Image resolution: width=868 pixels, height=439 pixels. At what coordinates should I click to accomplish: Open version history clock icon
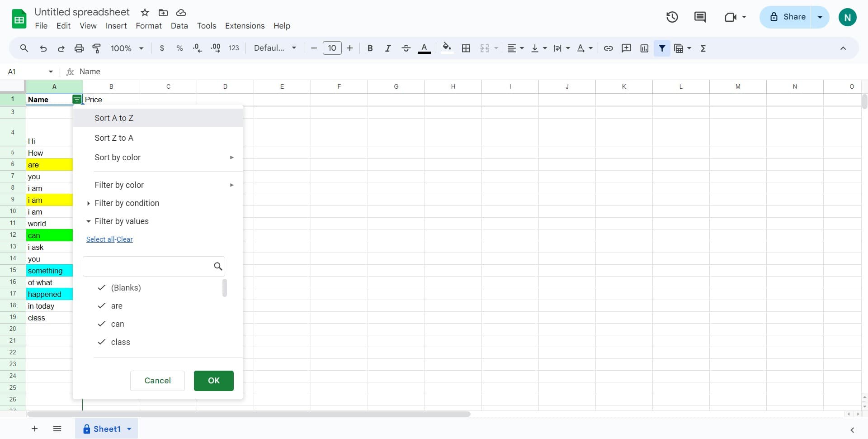pyautogui.click(x=672, y=17)
